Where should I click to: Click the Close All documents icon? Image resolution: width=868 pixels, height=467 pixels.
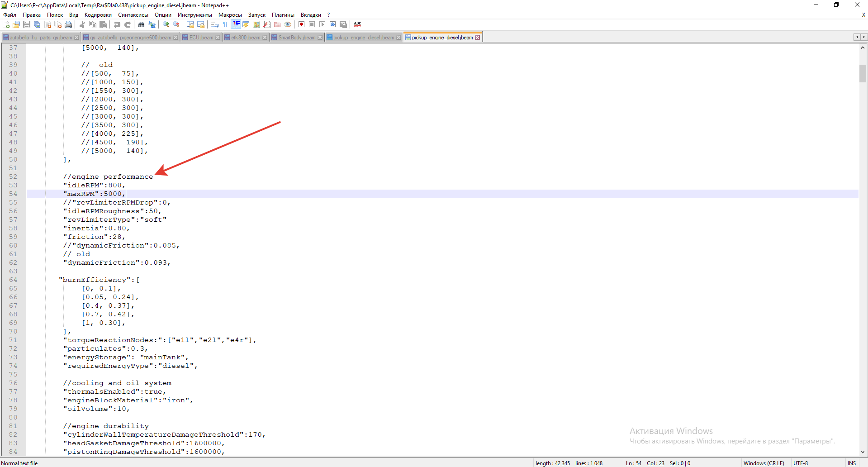point(58,24)
